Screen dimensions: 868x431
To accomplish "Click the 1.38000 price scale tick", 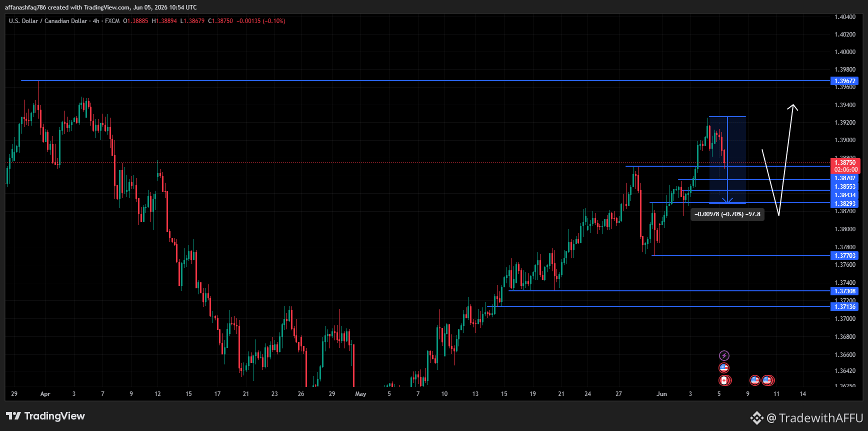I will click(845, 229).
